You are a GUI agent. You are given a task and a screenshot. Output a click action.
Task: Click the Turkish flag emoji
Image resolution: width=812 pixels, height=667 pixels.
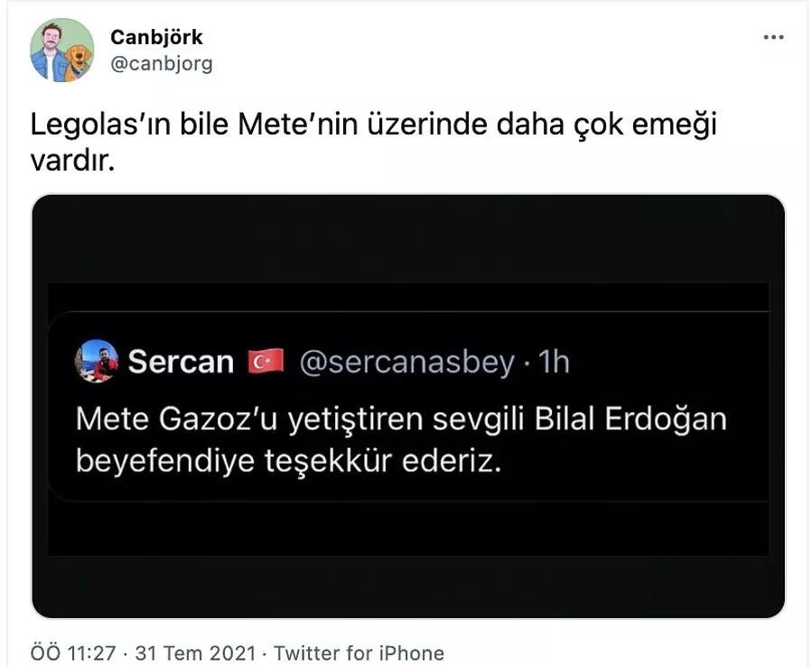266,361
